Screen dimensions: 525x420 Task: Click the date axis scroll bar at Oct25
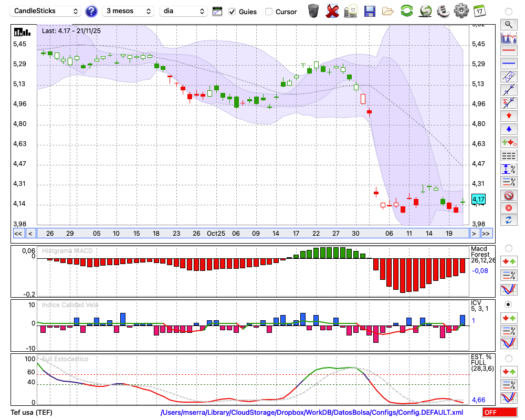(216, 233)
